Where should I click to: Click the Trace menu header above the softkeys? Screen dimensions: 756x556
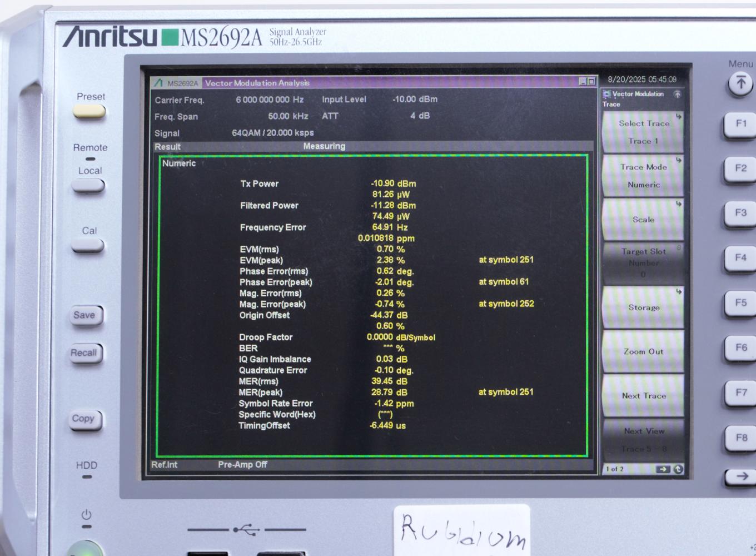(x=610, y=104)
